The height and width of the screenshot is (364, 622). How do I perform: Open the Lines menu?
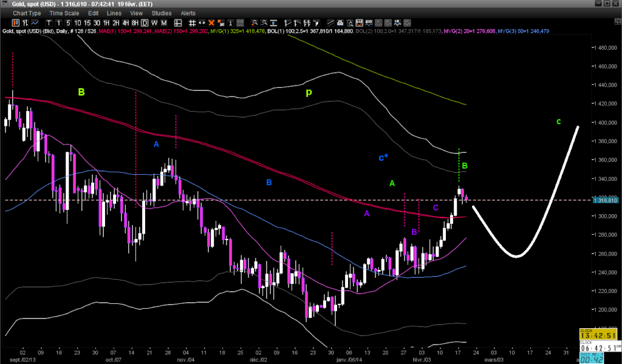click(x=114, y=13)
